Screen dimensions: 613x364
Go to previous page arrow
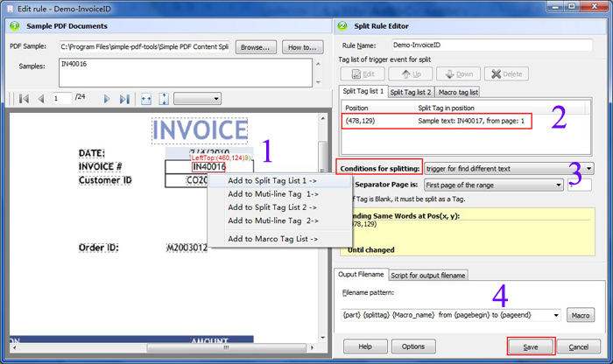tap(41, 99)
